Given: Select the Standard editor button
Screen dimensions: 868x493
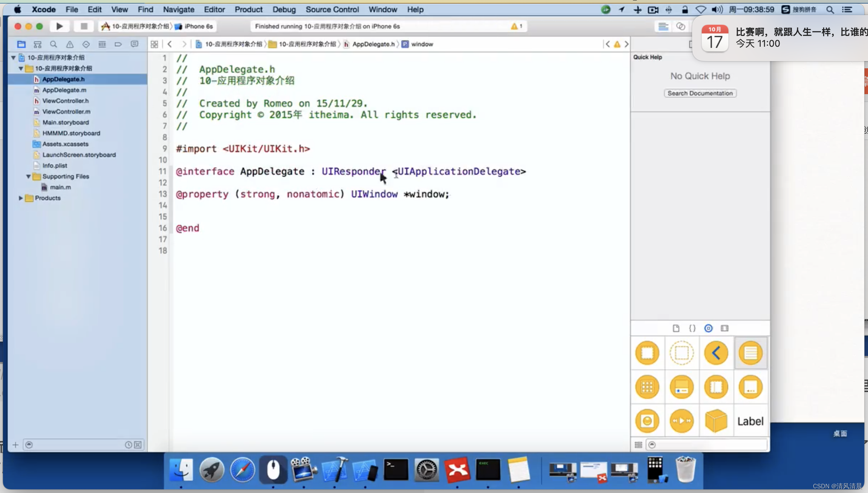Looking at the screenshot, I should pos(663,26).
